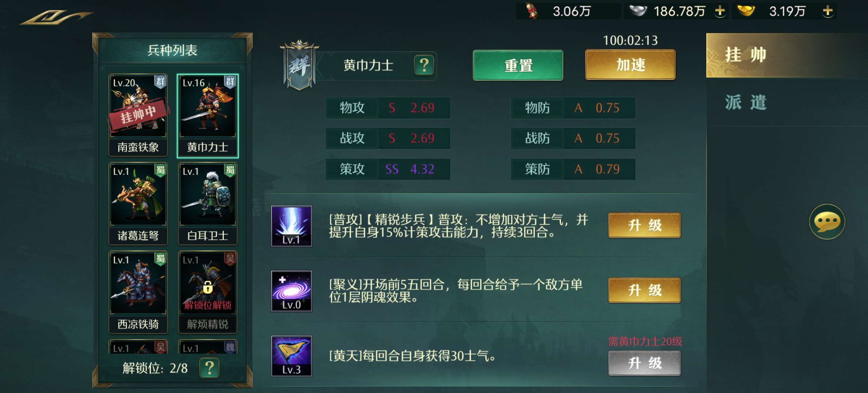
Task: Upgrade the 聚义 skill with 升级
Action: (x=644, y=290)
